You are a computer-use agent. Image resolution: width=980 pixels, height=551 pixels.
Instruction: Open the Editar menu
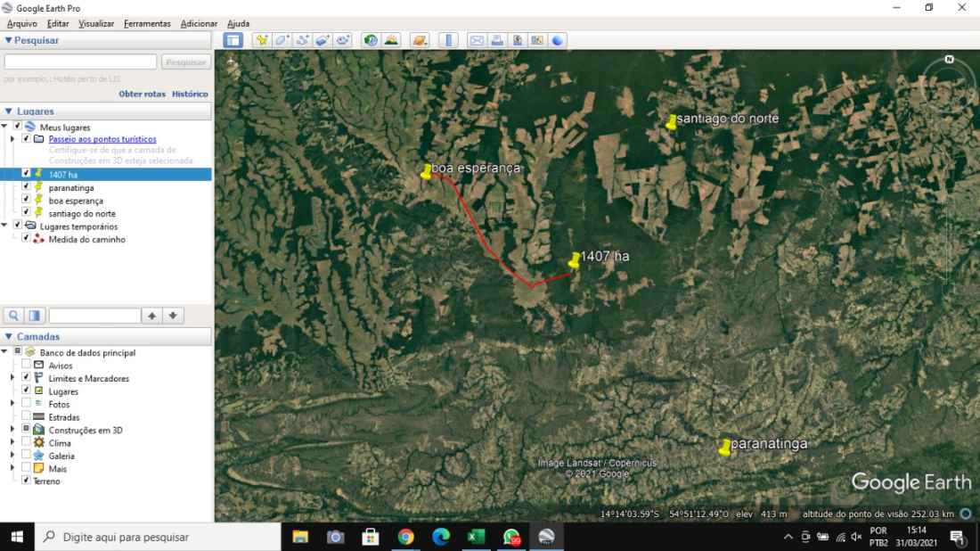(x=58, y=24)
